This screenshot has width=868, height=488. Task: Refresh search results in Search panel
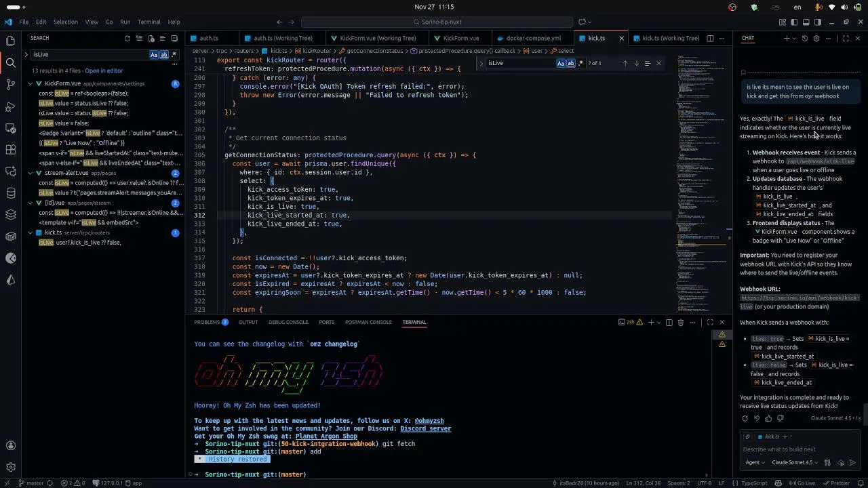pos(127,39)
